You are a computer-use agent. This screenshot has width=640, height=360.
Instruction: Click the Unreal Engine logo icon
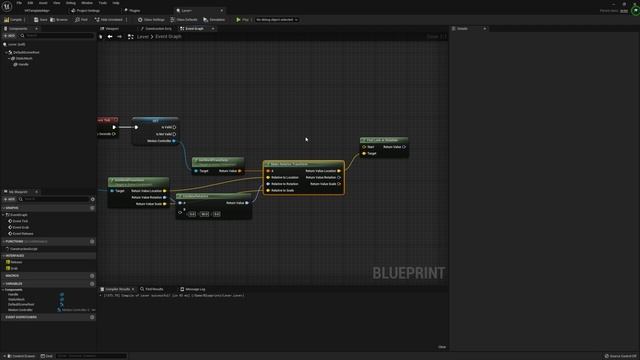pos(7,7)
